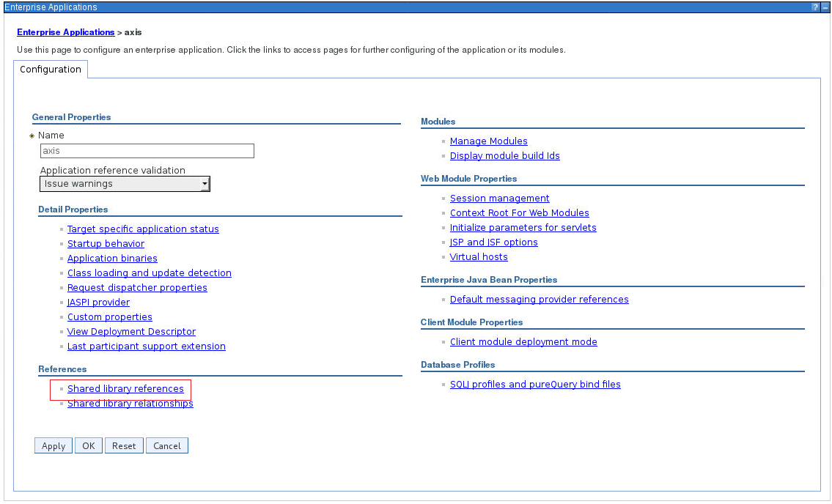Screen dimensions: 832x504
Task: Click the Name input field
Action: [147, 151]
